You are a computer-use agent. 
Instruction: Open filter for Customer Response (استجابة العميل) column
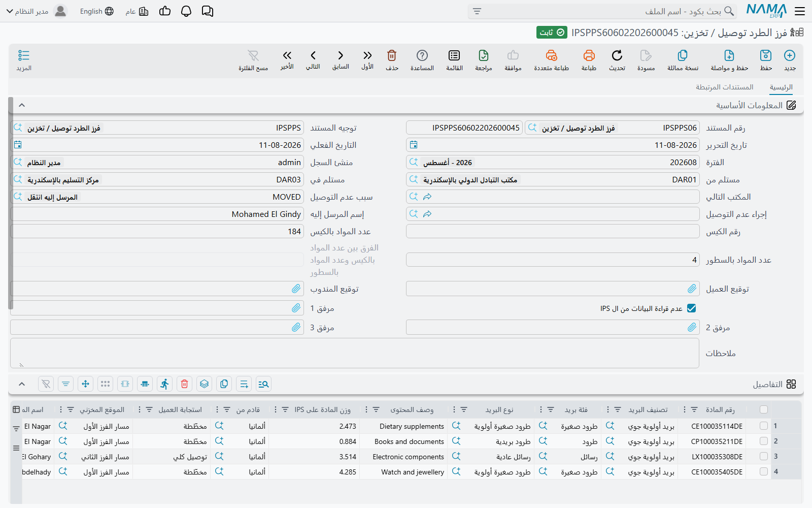click(x=149, y=409)
